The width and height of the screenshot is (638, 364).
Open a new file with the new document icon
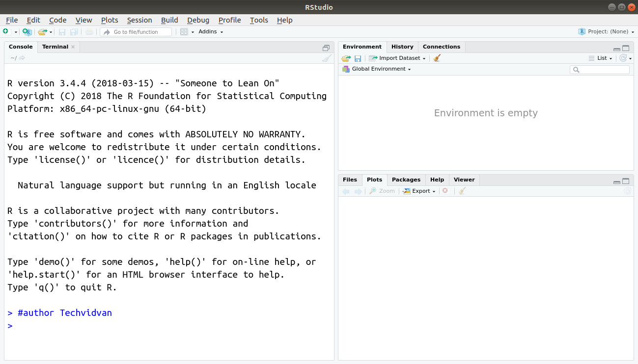[x=7, y=31]
